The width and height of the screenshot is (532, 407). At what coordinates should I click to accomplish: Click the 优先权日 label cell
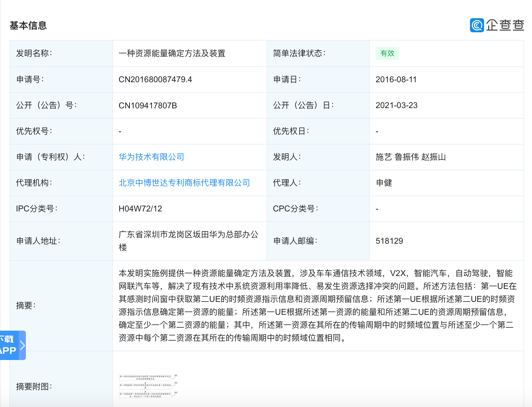[318, 131]
